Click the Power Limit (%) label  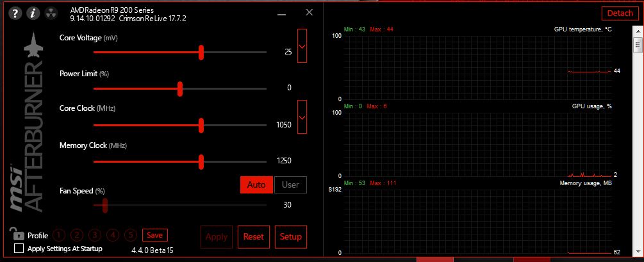coord(84,74)
